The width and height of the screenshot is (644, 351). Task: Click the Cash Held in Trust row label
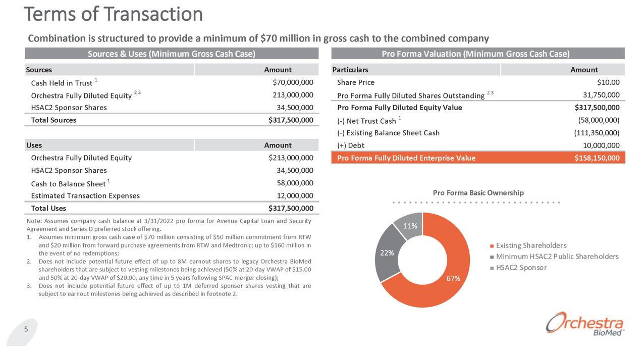click(62, 83)
